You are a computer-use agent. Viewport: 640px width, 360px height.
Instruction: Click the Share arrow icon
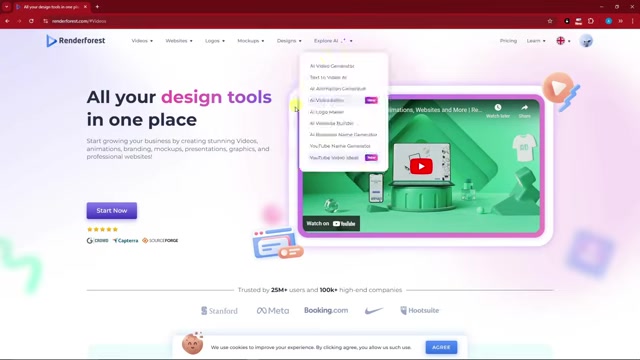(x=524, y=107)
